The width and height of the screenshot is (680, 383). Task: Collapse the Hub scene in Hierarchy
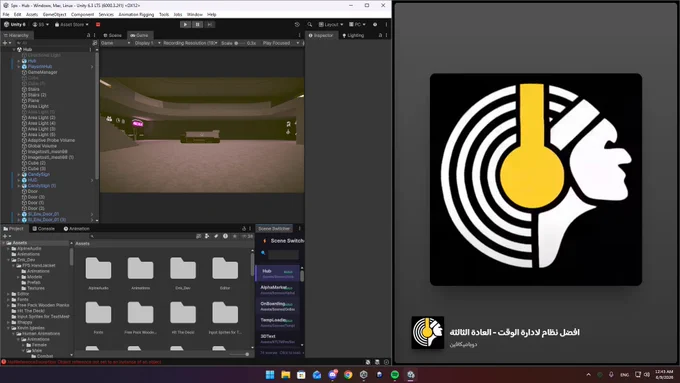point(14,49)
